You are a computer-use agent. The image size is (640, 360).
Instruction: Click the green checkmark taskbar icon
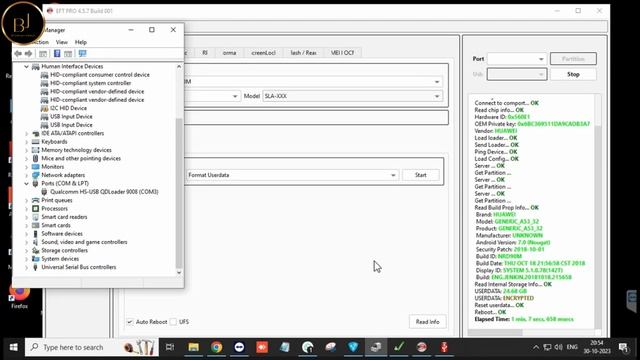(399, 347)
